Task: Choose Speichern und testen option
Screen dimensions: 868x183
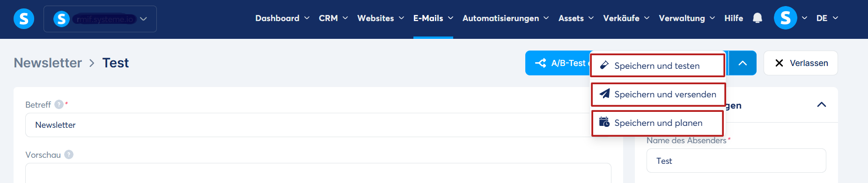Action: pos(657,66)
